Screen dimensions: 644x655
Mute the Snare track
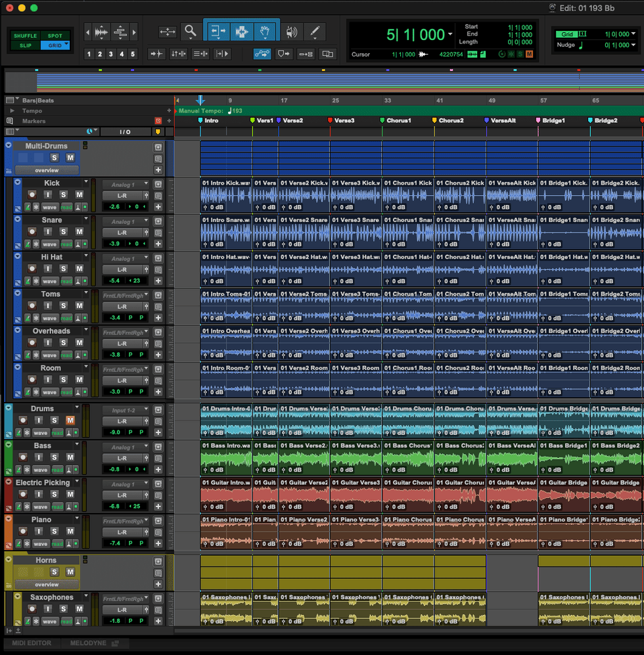tap(79, 232)
